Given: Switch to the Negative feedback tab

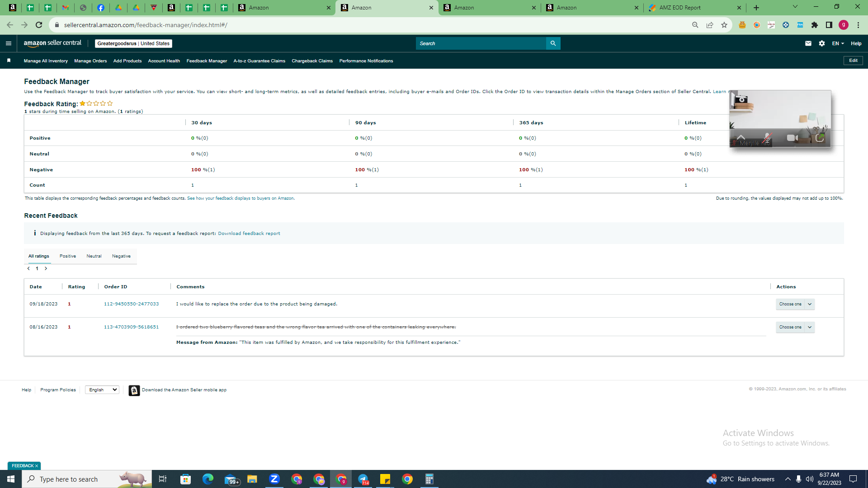Looking at the screenshot, I should point(121,256).
